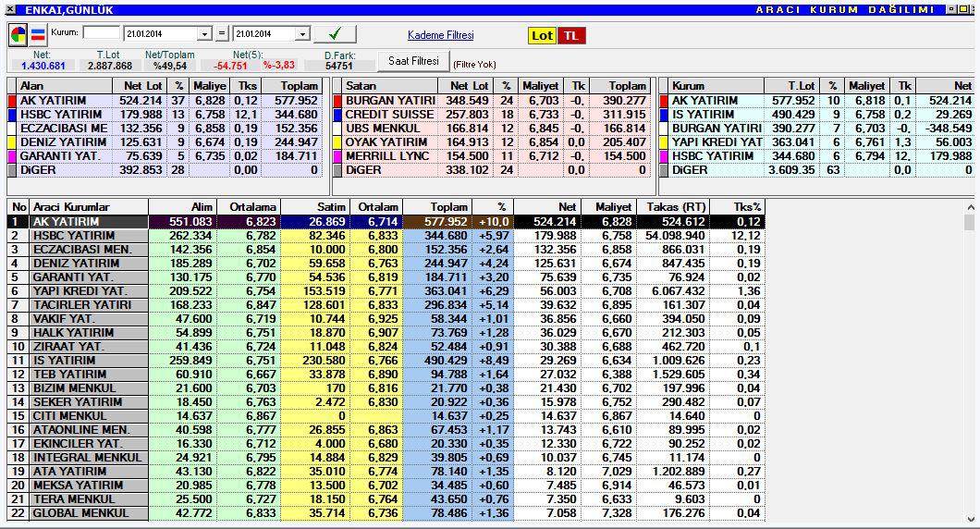Select TACIRLER YATIRI row
This screenshot has width=980, height=529.
point(386,305)
